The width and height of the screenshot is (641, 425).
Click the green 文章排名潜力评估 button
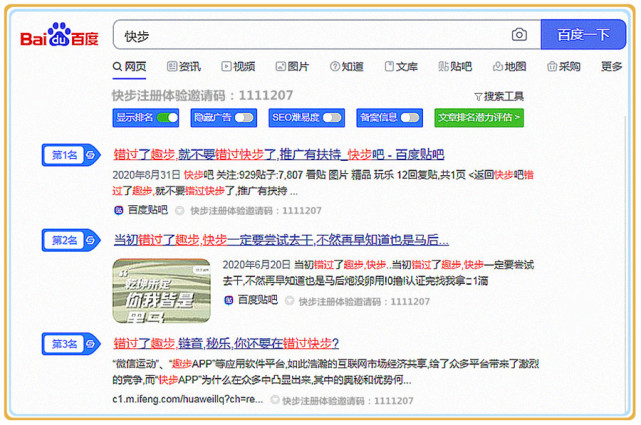pos(479,118)
